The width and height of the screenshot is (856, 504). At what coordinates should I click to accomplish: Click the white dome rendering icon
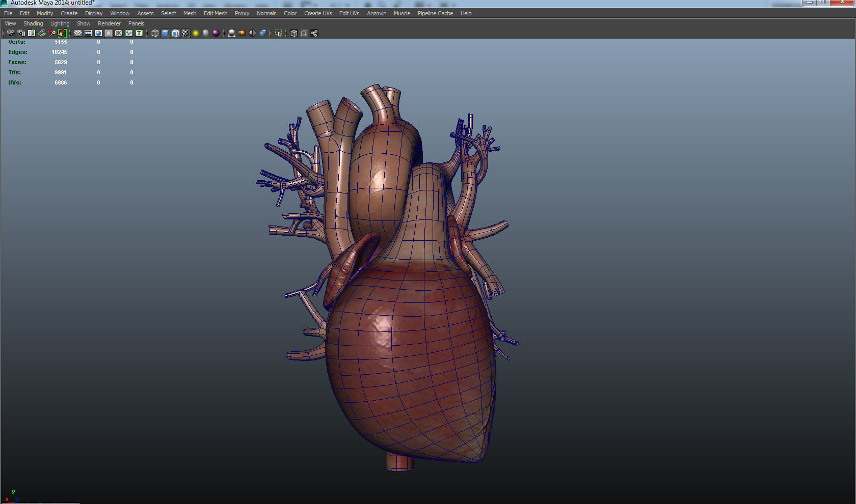(232, 33)
